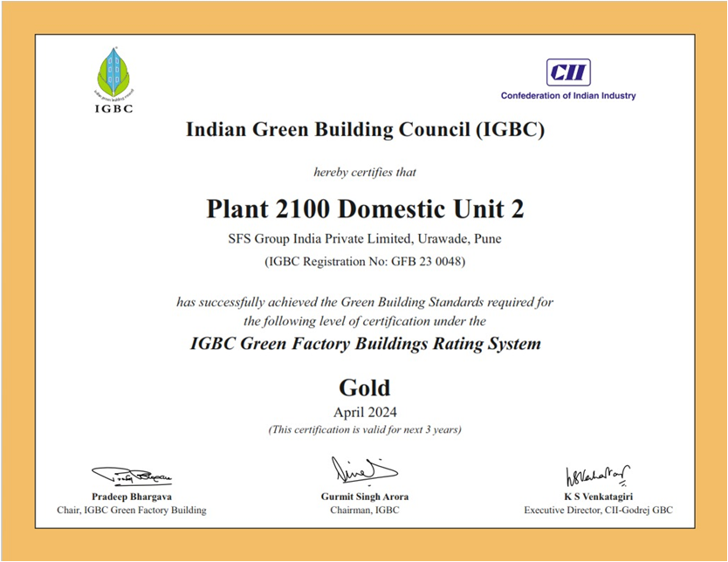Click the date 'April 2024'
The image size is (728, 562).
click(x=365, y=412)
